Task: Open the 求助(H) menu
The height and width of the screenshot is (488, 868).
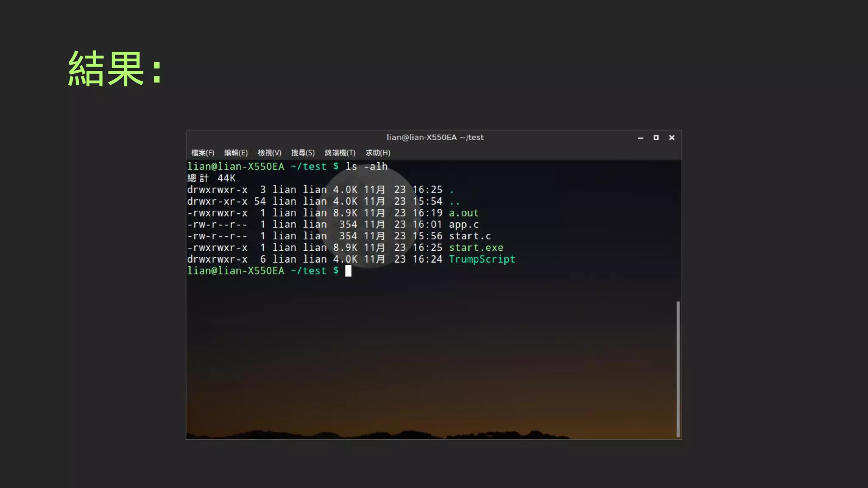Action: tap(378, 152)
